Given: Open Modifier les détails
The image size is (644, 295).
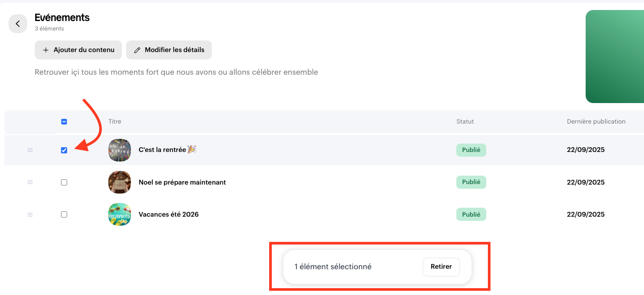Looking at the screenshot, I should tap(169, 50).
